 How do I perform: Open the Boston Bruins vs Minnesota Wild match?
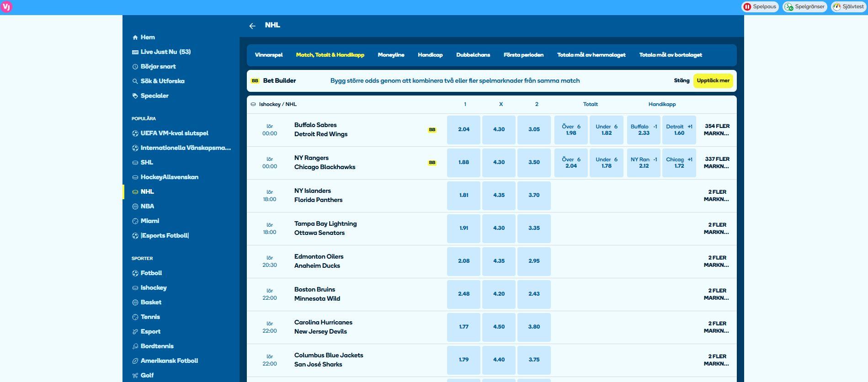point(317,294)
